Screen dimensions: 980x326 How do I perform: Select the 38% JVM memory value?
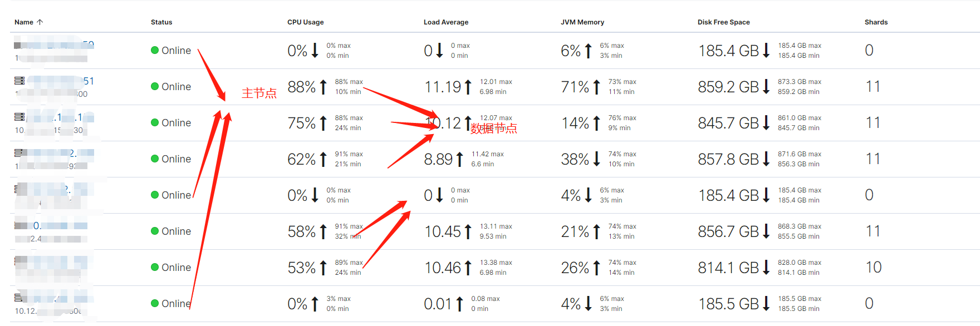(575, 159)
